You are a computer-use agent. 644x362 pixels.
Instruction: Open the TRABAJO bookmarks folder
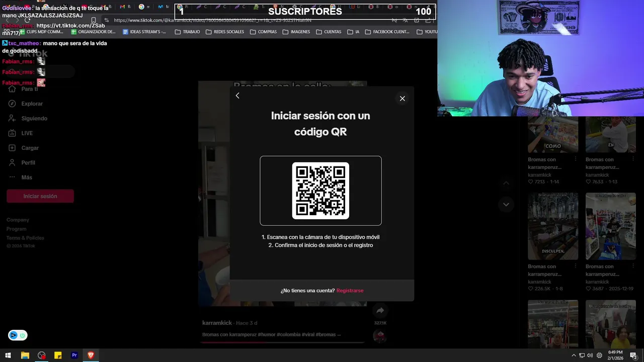(x=187, y=32)
